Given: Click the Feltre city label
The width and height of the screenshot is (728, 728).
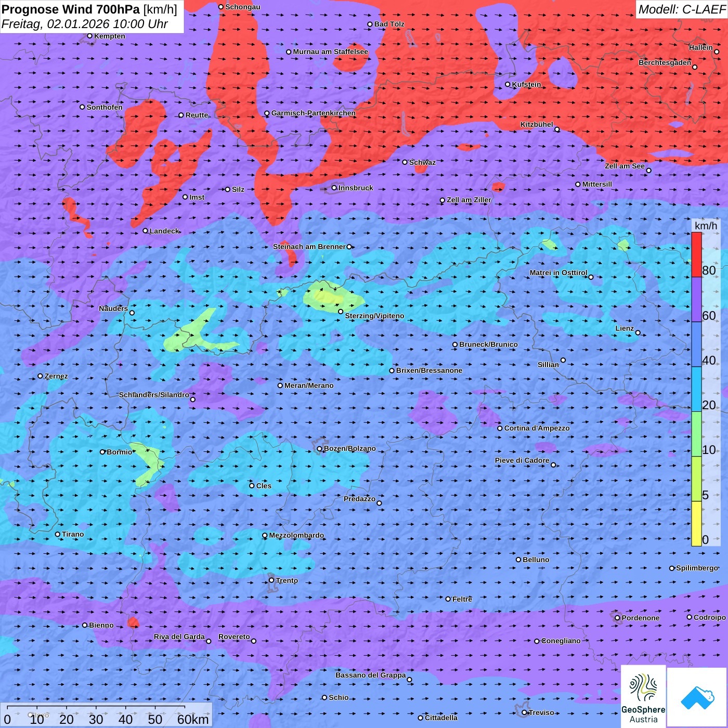Looking at the screenshot, I should [462, 599].
